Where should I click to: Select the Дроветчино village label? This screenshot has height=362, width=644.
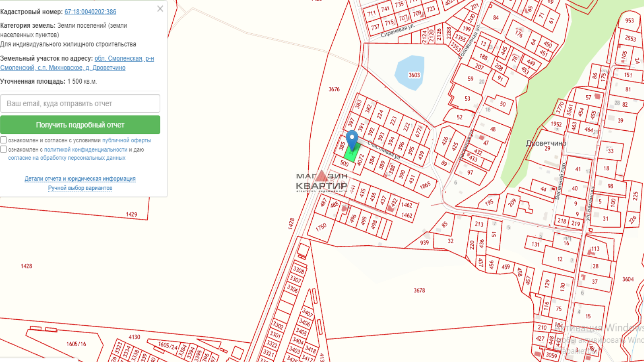click(x=546, y=143)
